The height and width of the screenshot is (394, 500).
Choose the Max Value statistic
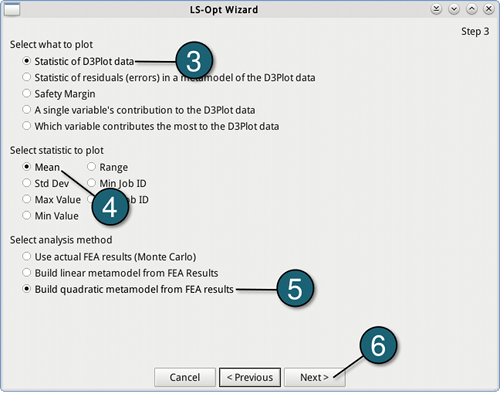coord(52,200)
